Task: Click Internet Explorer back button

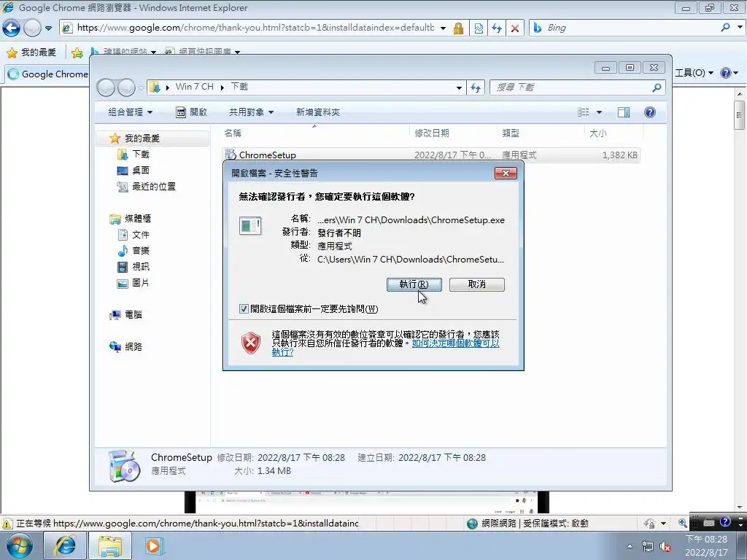Action: coord(12,28)
